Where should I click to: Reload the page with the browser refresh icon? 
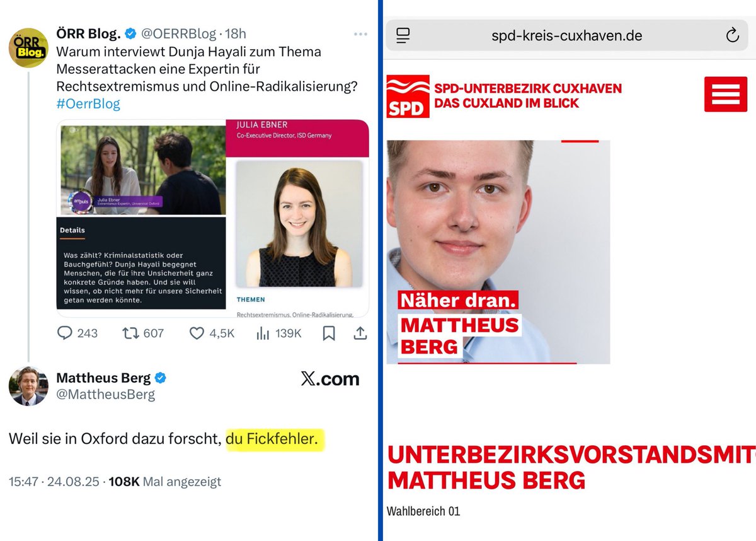(x=732, y=35)
